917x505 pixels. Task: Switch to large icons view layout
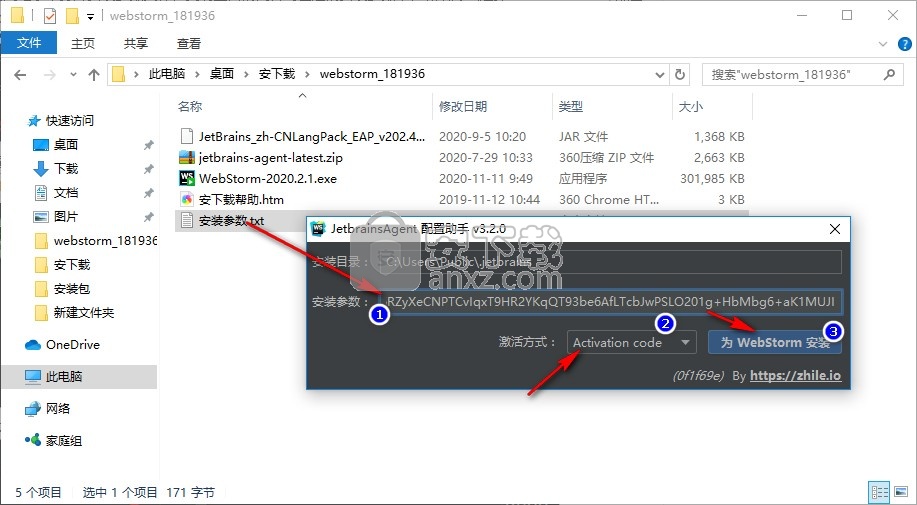click(901, 492)
